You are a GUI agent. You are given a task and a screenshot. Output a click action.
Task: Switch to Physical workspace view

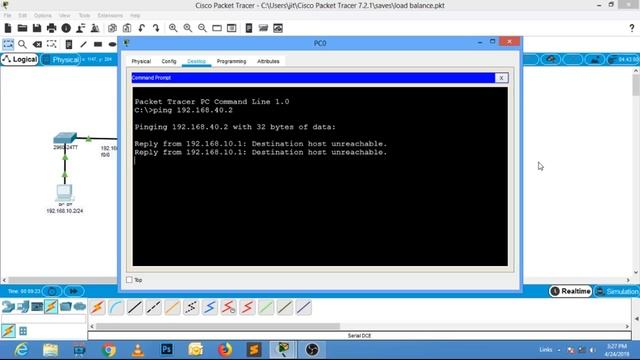click(x=61, y=60)
